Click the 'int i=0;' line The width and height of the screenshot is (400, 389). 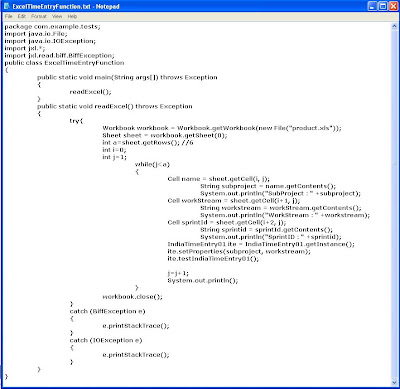[x=114, y=150]
